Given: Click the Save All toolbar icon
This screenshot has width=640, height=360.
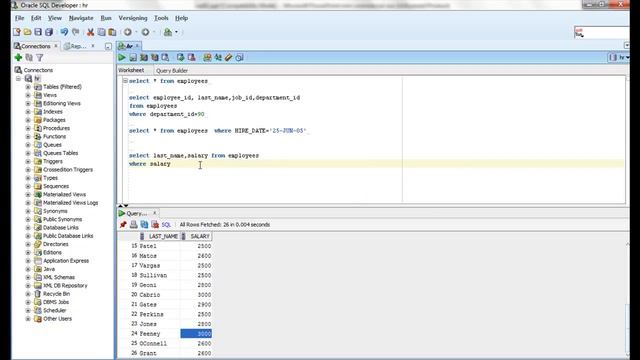Looking at the screenshot, I should [49, 32].
